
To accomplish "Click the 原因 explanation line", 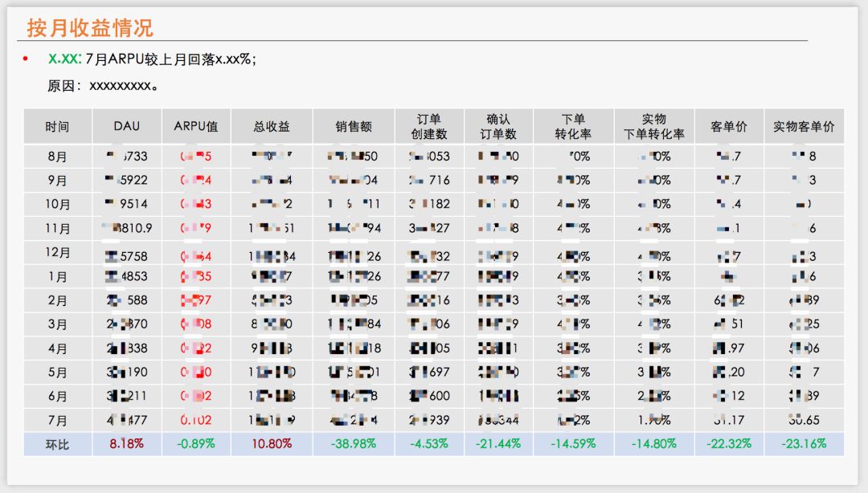I will 102,85.
